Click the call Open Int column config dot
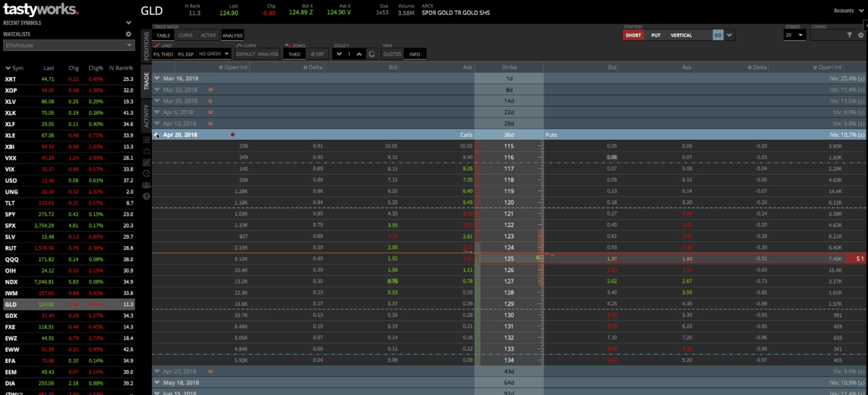This screenshot has height=395, width=868. tap(221, 67)
